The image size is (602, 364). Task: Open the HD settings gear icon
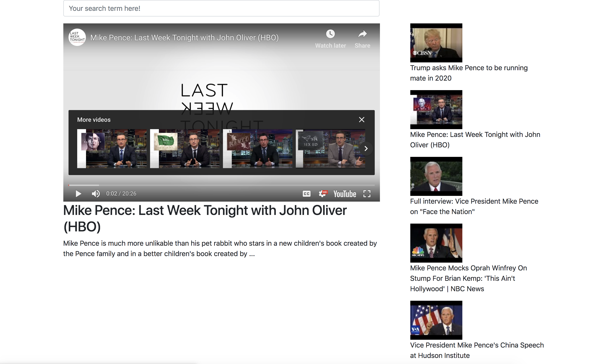pyautogui.click(x=322, y=194)
